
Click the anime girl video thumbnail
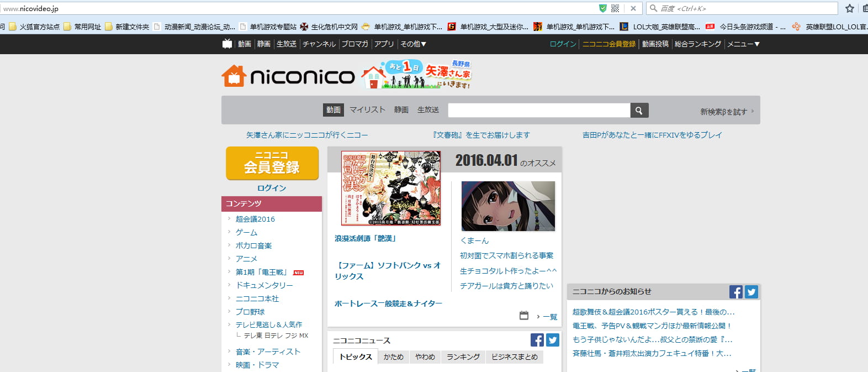(x=508, y=206)
